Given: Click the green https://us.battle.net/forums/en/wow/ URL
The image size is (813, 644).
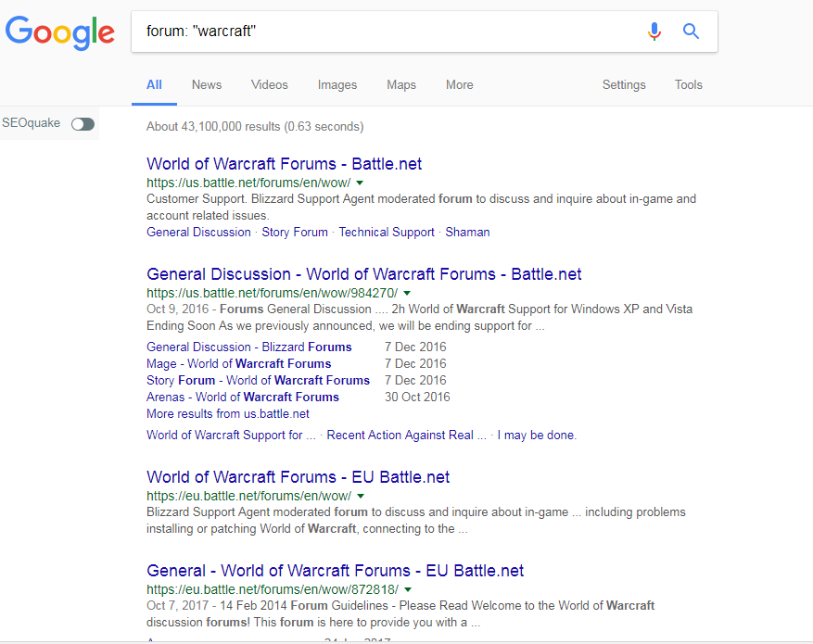Looking at the screenshot, I should 248,183.
